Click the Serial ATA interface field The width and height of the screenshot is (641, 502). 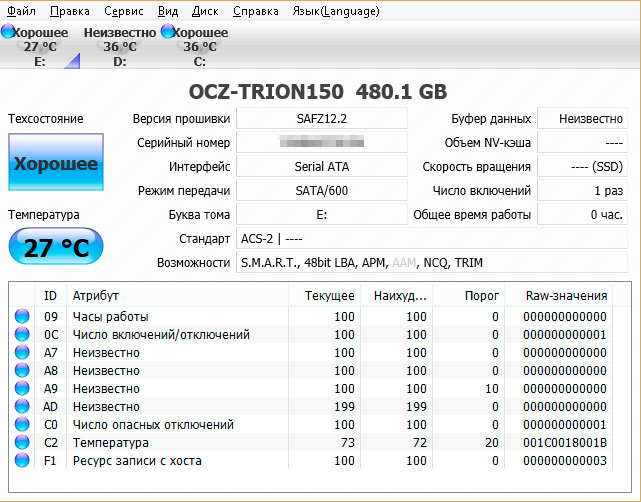tap(322, 166)
